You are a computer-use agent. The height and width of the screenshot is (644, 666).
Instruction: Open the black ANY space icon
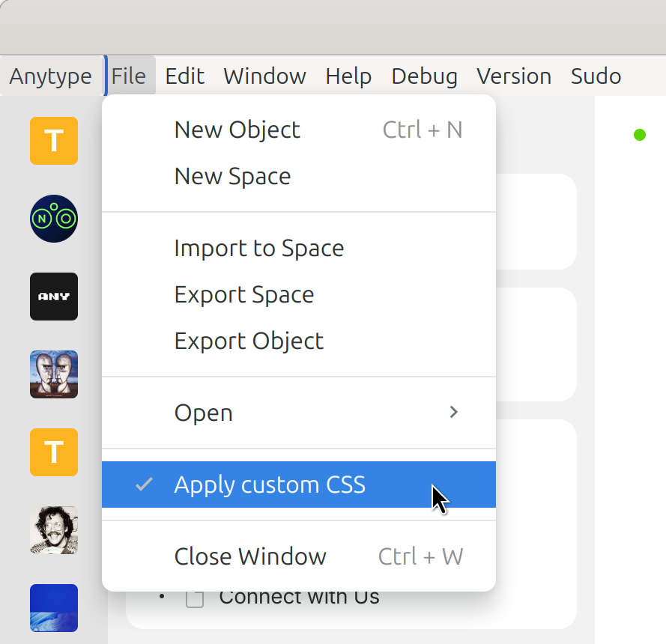coord(54,297)
